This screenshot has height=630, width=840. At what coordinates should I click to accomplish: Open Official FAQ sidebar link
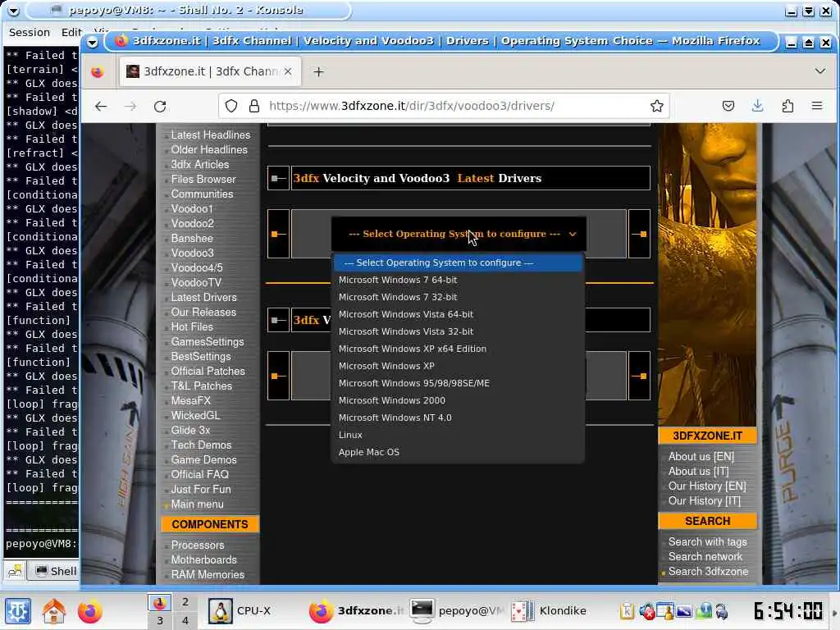pyautogui.click(x=200, y=475)
